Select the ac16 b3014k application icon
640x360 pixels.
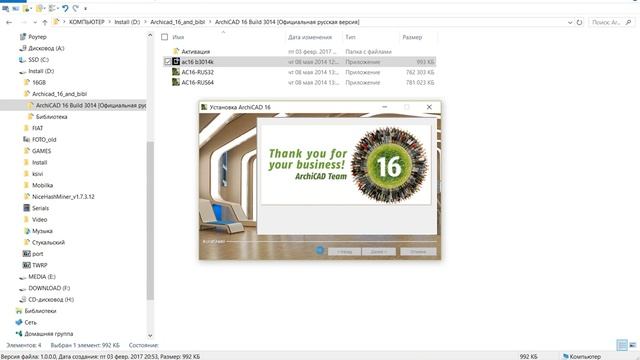(x=176, y=62)
